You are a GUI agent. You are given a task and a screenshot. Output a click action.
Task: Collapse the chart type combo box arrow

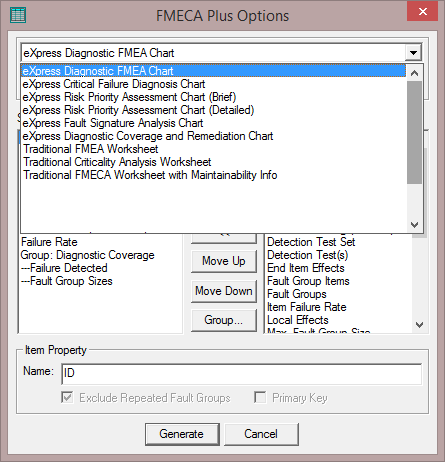click(413, 53)
